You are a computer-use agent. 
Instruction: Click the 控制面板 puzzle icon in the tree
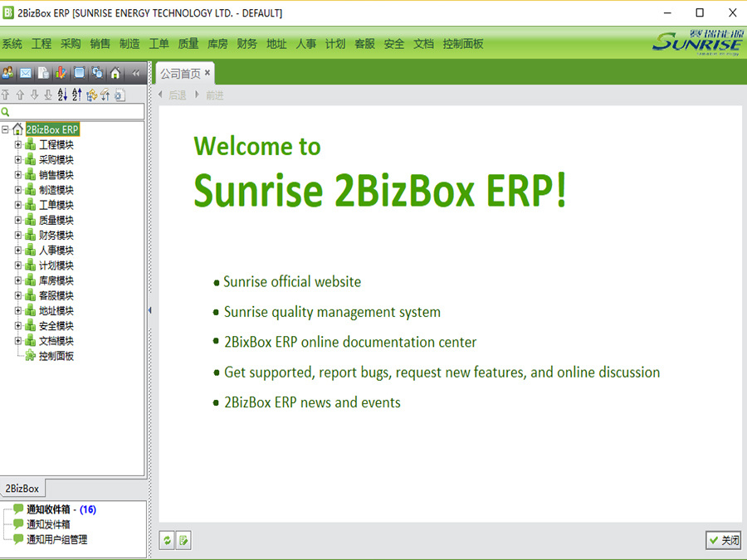tap(31, 356)
